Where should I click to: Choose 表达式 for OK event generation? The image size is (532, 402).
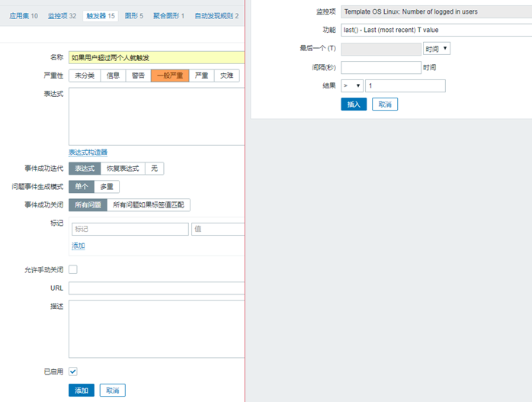click(x=85, y=169)
